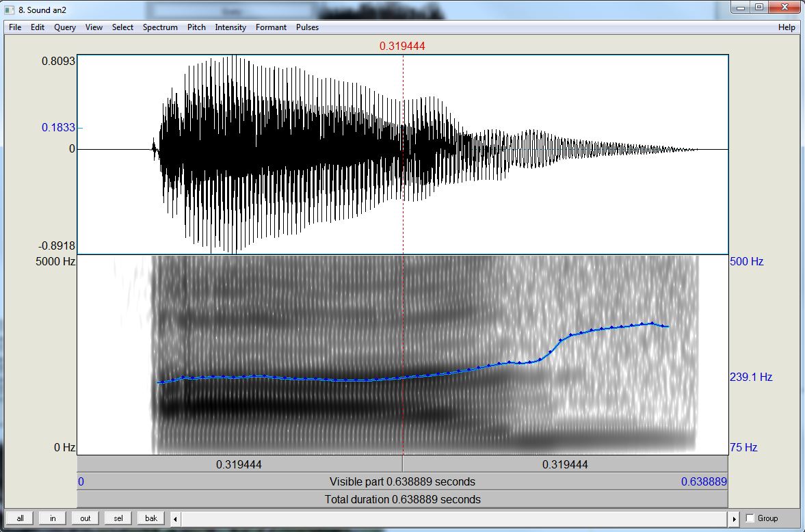Click the Praat window icon in title bar
805x532 pixels.
10,10
